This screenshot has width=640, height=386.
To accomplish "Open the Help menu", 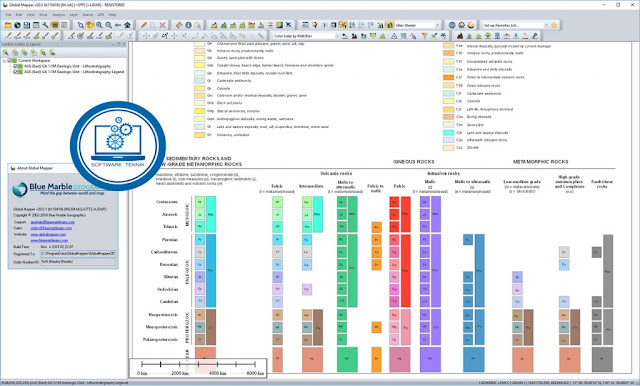I will 112,15.
